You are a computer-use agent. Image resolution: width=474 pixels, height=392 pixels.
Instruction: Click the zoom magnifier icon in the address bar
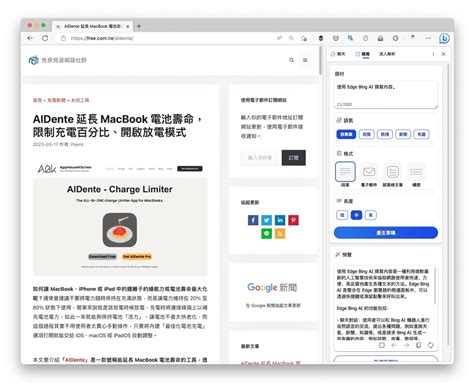291,38
